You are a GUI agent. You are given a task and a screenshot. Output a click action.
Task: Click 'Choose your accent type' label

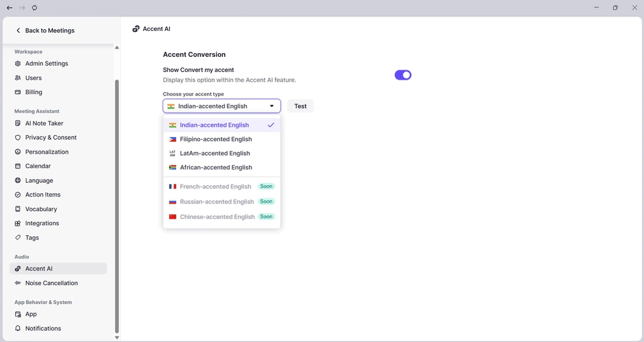pos(193,94)
